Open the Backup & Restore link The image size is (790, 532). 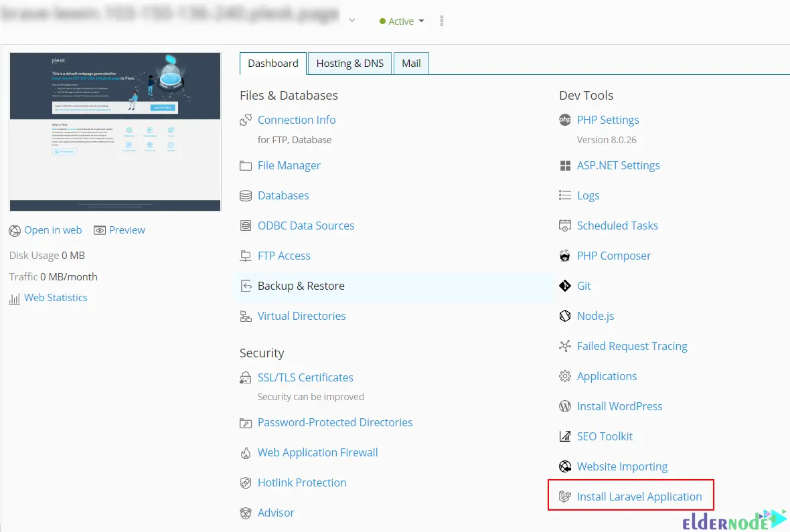coord(301,286)
